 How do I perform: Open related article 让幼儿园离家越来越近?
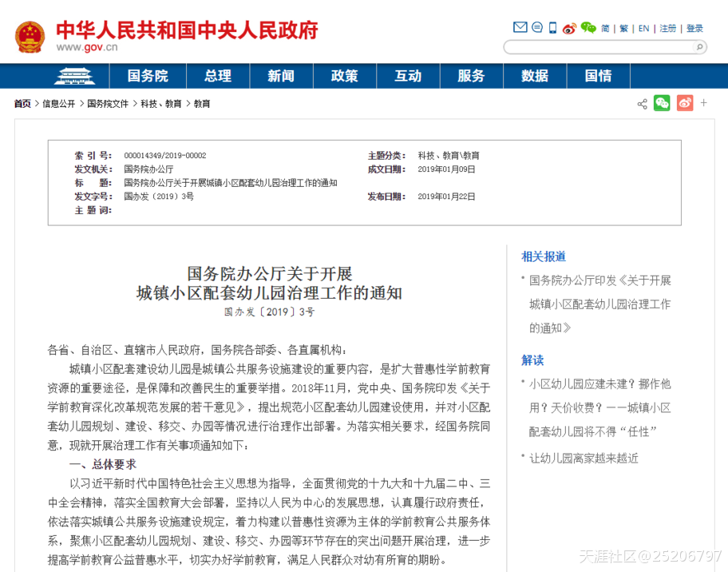pyautogui.click(x=584, y=458)
